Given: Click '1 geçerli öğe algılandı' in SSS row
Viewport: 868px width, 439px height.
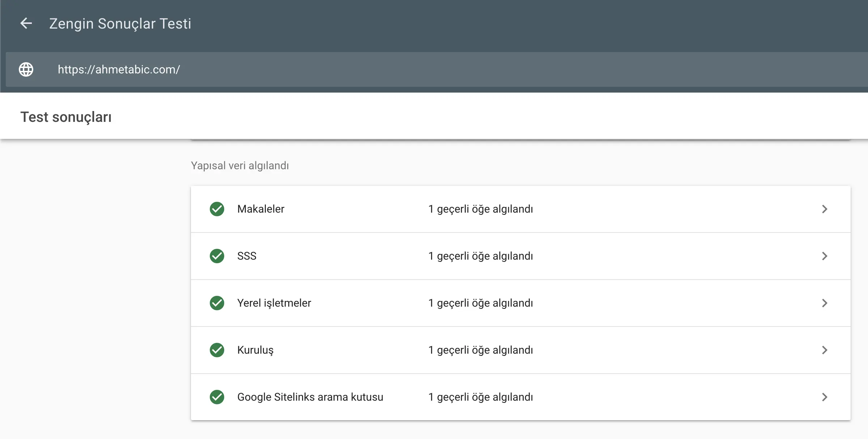Looking at the screenshot, I should click(x=481, y=256).
